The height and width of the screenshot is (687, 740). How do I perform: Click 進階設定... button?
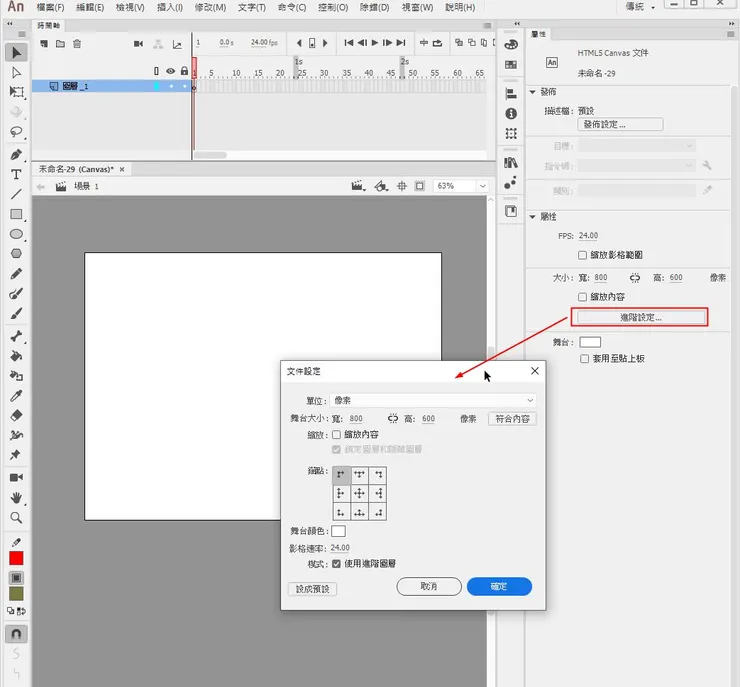(x=640, y=318)
